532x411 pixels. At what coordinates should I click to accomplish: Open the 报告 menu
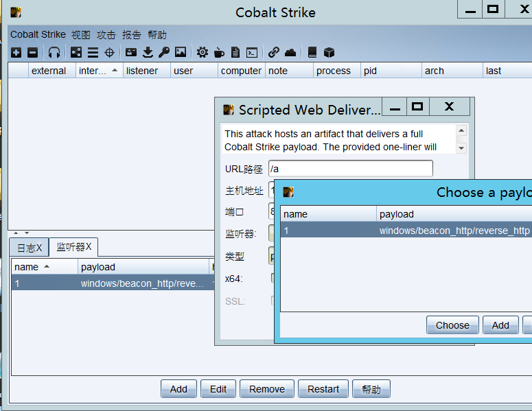coord(132,34)
